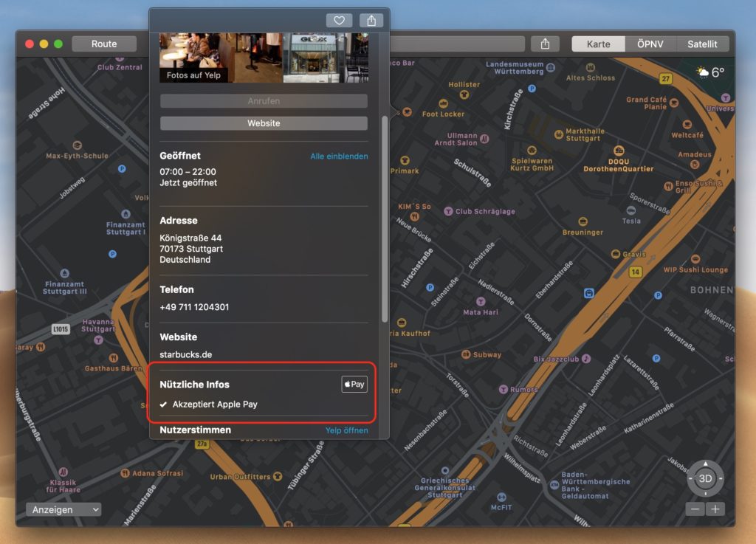
Task: Expand opening hours via Alle einblenden
Action: point(339,156)
